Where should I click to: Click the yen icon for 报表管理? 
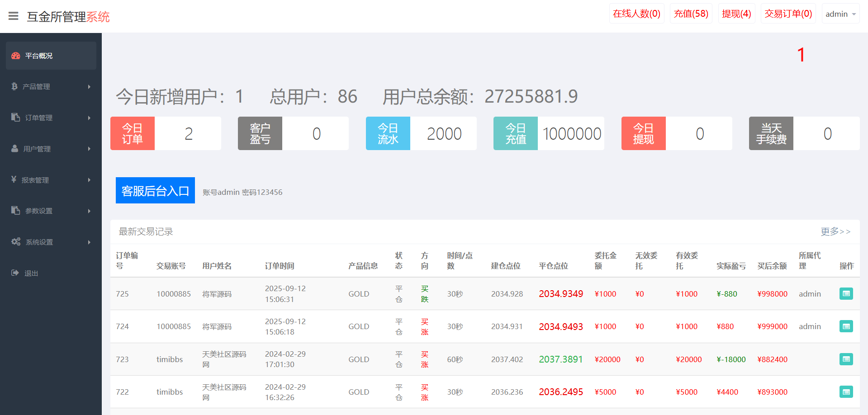pos(14,179)
